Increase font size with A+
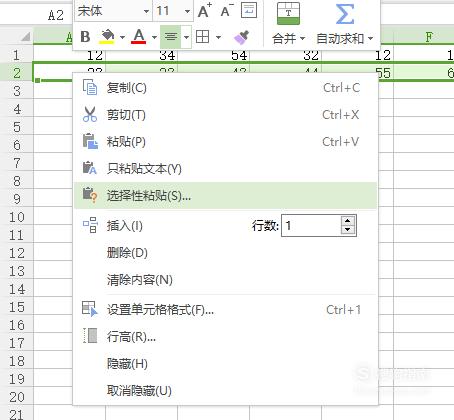The image size is (454, 420). point(204,11)
